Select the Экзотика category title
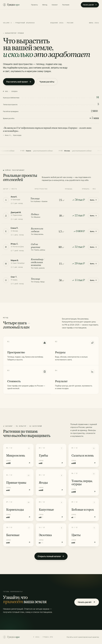This screenshot has width=102, height=644. click(x=45, y=535)
